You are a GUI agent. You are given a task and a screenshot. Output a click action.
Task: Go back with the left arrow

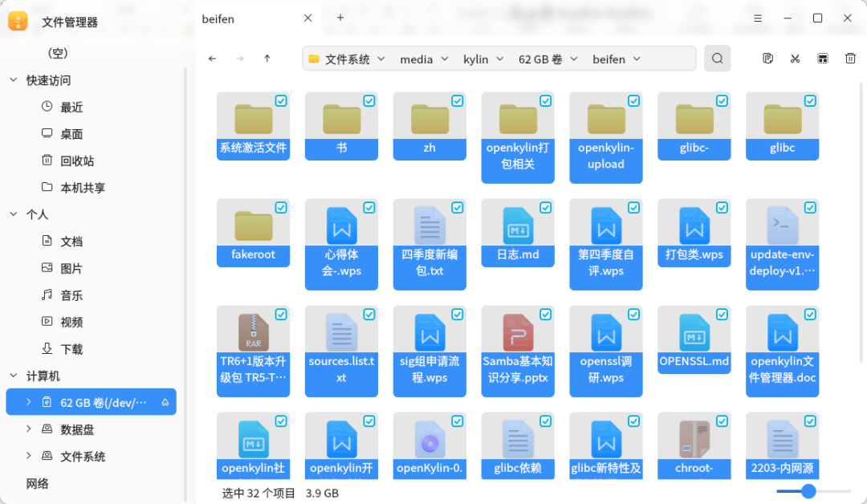[212, 59]
